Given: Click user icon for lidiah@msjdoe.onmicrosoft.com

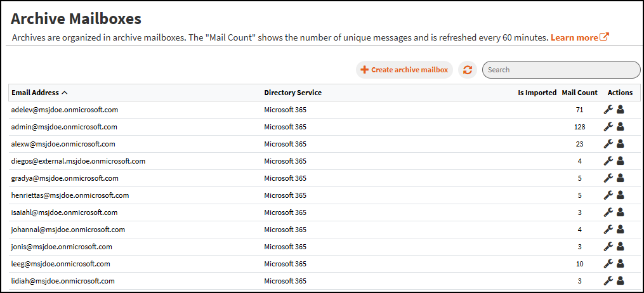Looking at the screenshot, I should (x=621, y=281).
